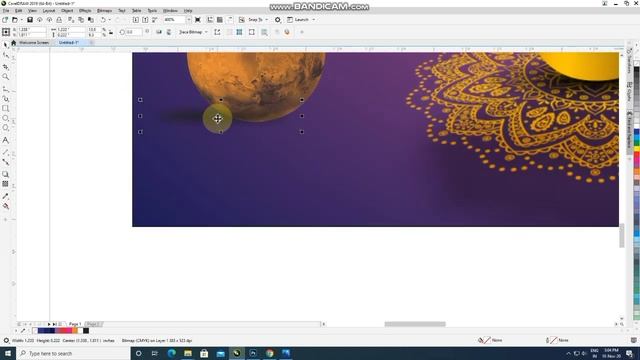Screen dimensions: 640x360
Task: Select the Artistic Media tool
Action: (5, 98)
